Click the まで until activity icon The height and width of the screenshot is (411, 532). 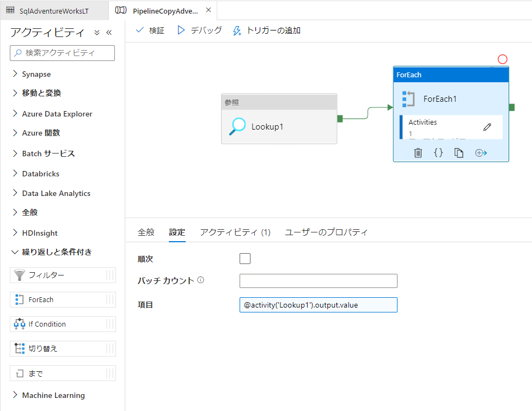(20, 373)
